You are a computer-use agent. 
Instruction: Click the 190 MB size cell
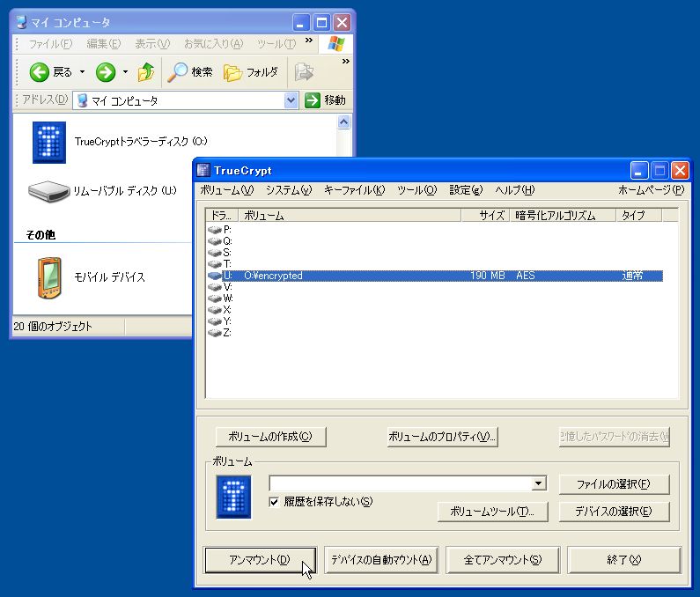click(x=488, y=276)
